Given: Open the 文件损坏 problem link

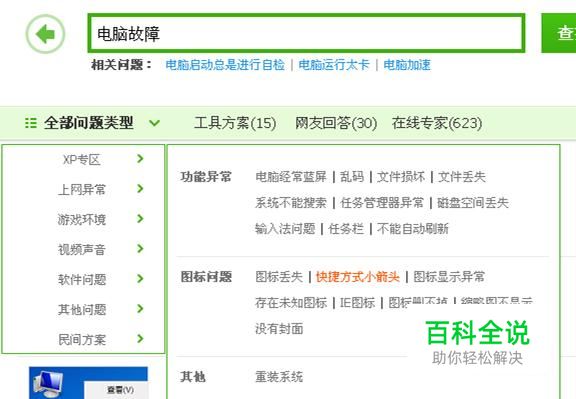Looking at the screenshot, I should [x=401, y=177].
